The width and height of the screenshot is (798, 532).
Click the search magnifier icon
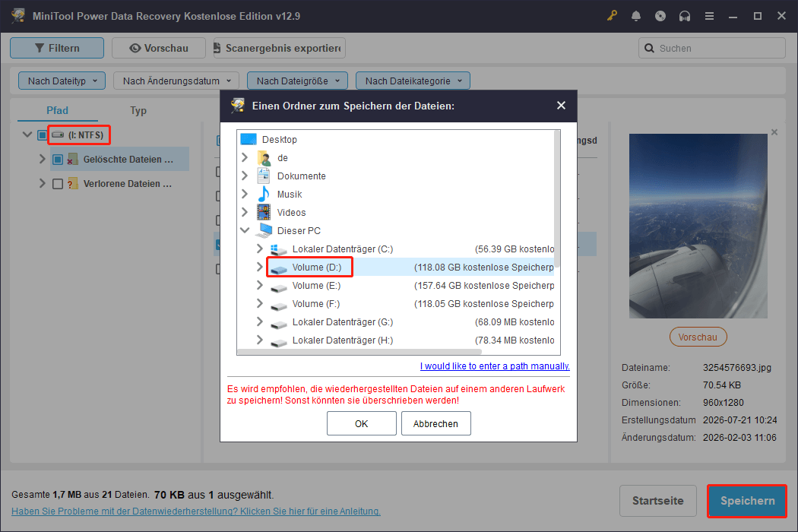[649, 49]
